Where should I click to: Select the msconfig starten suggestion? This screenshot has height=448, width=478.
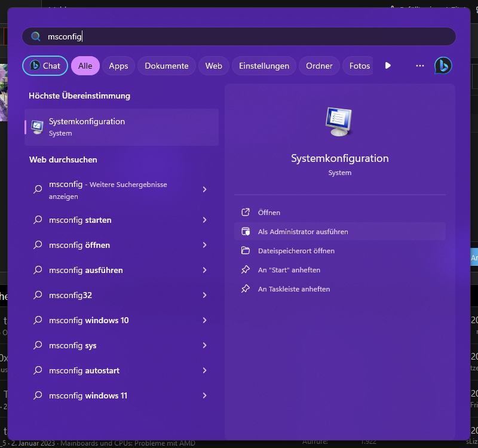122,220
